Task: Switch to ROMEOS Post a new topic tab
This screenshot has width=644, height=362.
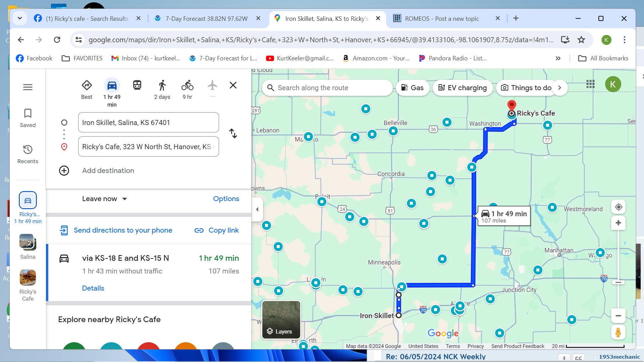Action: tap(442, 19)
